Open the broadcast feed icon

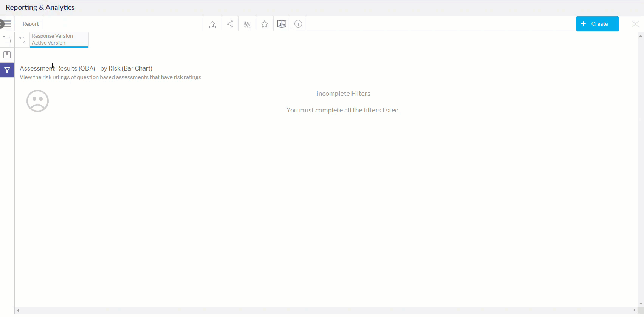(x=247, y=24)
